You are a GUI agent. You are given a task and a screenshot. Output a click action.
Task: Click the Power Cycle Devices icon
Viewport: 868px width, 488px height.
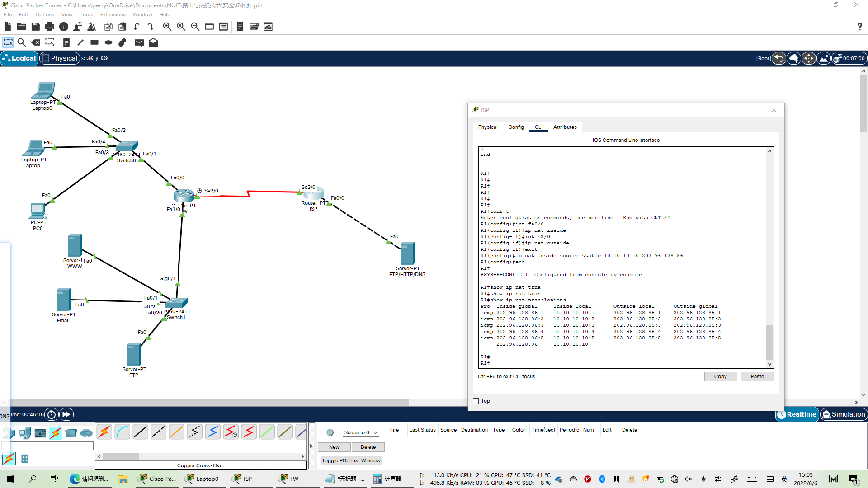(52, 414)
